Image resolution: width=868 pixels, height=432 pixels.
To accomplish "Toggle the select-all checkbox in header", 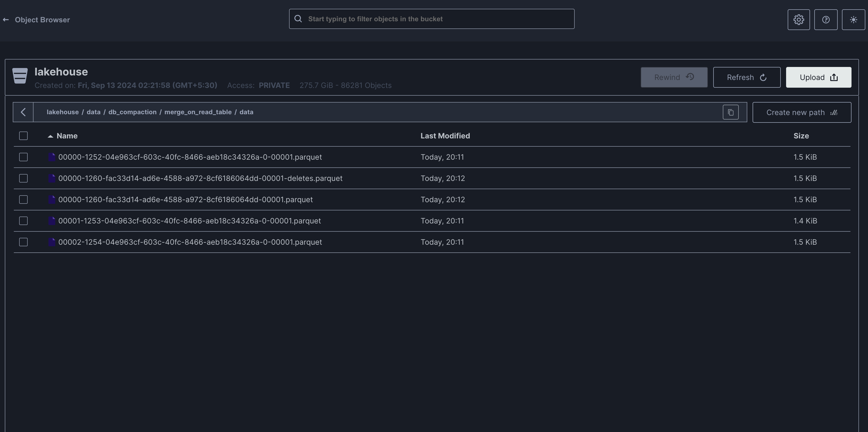I will tap(23, 136).
